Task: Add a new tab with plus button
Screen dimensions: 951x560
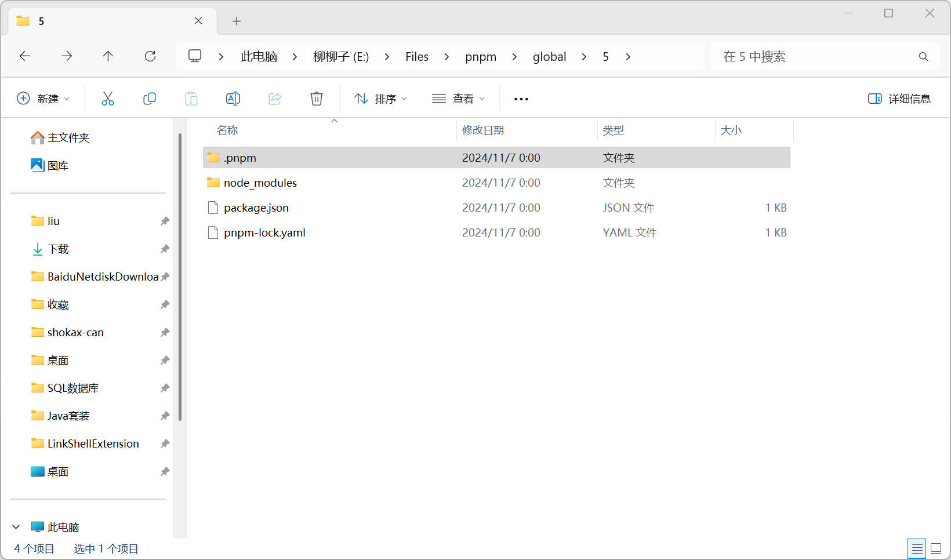Action: point(237,21)
